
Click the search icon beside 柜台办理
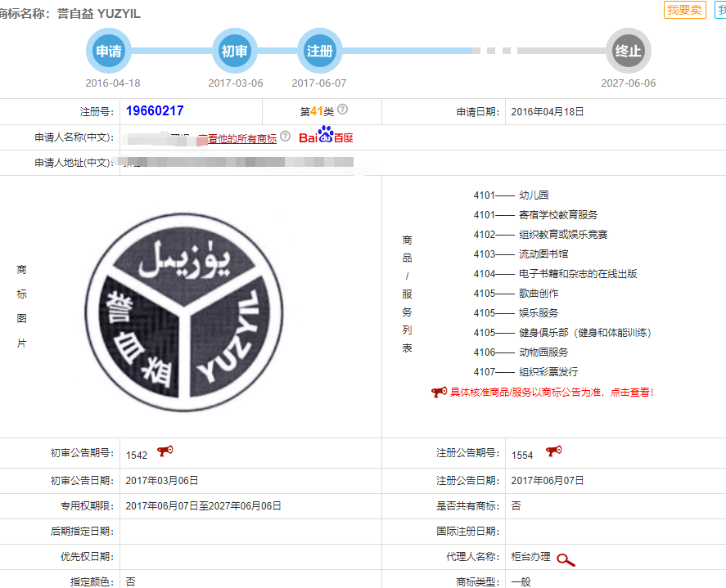click(566, 559)
